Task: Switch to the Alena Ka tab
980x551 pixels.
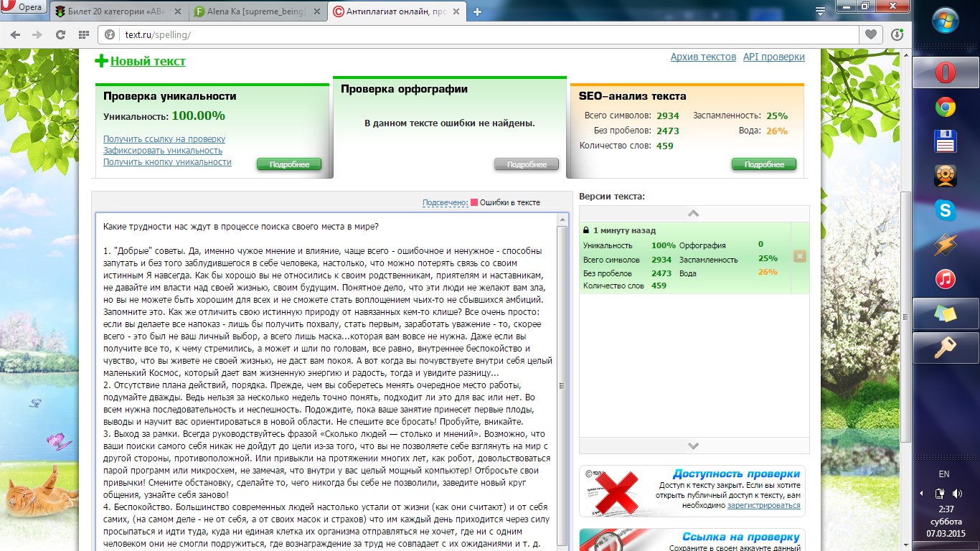Action: [258, 11]
